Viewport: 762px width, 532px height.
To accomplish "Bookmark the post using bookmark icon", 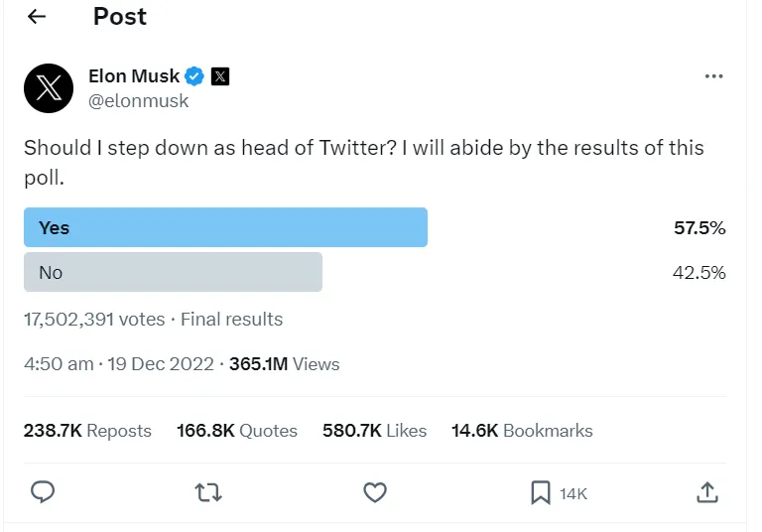I will point(540,491).
